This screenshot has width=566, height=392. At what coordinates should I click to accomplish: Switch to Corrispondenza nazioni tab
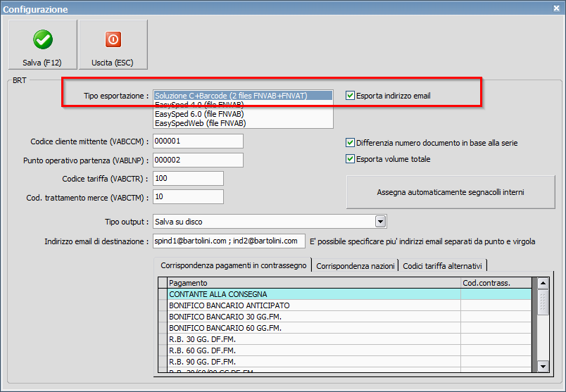coord(356,266)
